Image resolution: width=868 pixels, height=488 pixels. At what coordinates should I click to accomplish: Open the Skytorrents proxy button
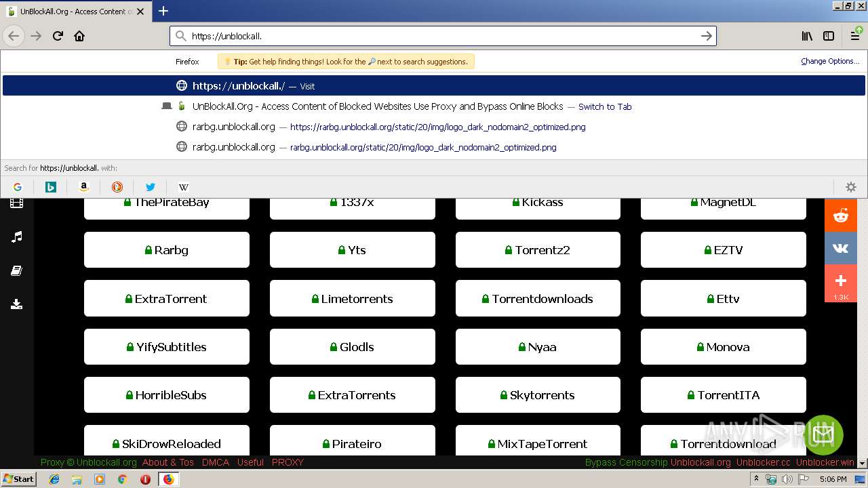(x=538, y=394)
